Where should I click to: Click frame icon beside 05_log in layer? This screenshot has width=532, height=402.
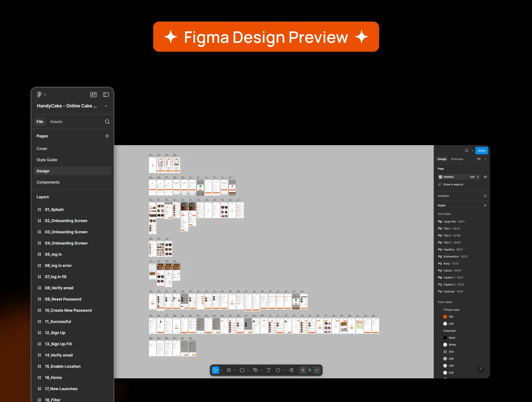click(39, 255)
